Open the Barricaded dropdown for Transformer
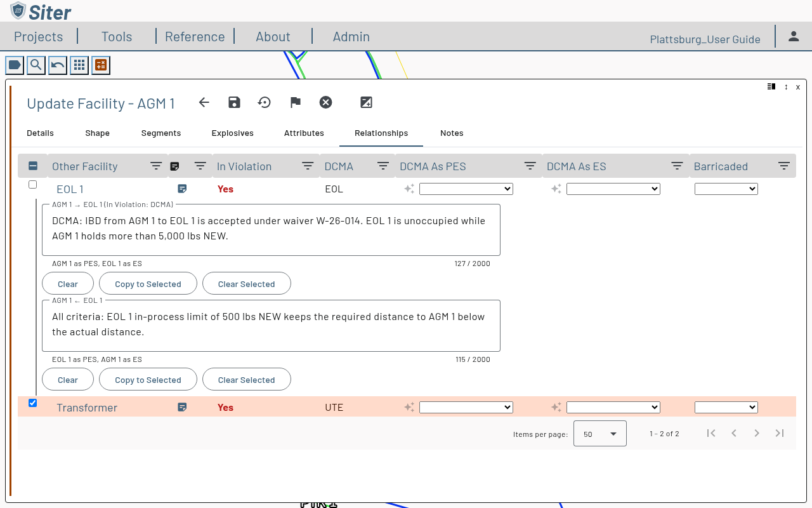 coord(726,407)
